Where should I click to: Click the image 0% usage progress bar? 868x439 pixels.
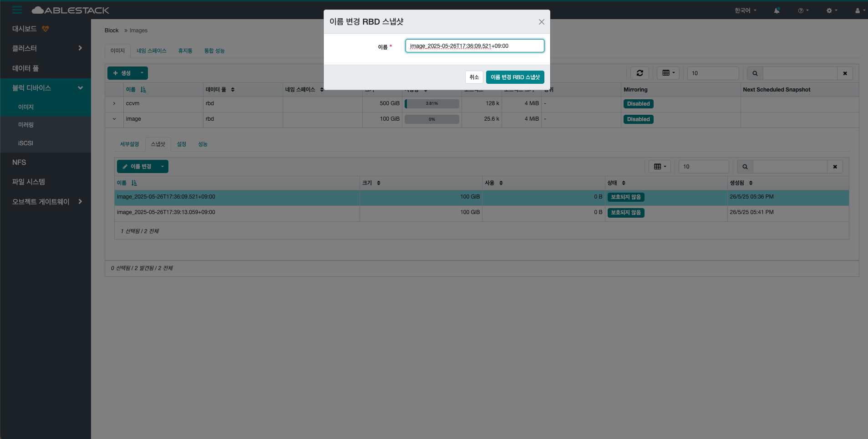tap(432, 119)
